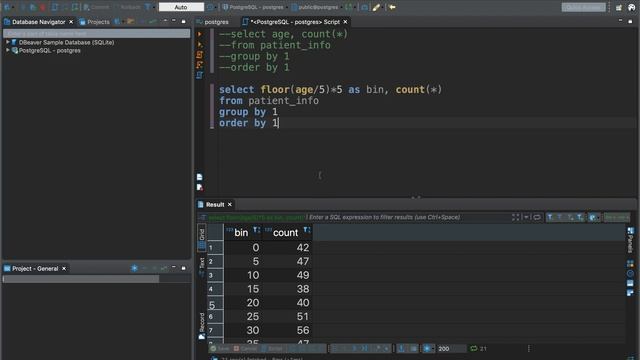Image resolution: width=640 pixels, height=360 pixels.
Task: Click the fetch size field showing 200
Action: 451,349
